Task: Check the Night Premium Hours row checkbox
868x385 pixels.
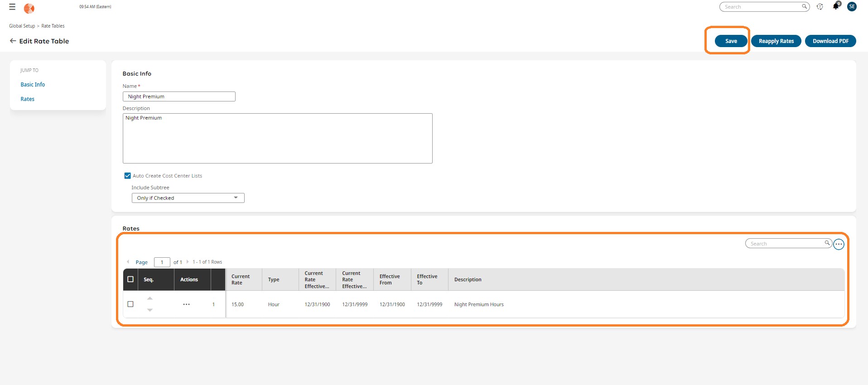Action: (x=130, y=304)
